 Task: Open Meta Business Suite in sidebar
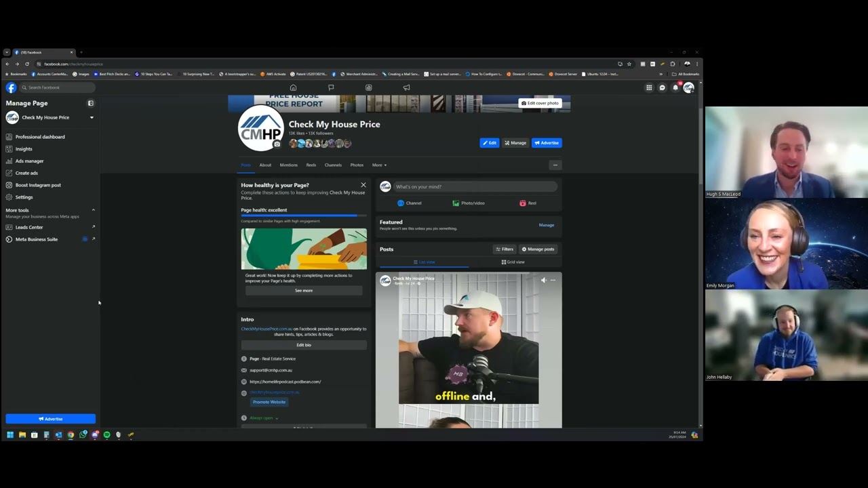click(37, 239)
